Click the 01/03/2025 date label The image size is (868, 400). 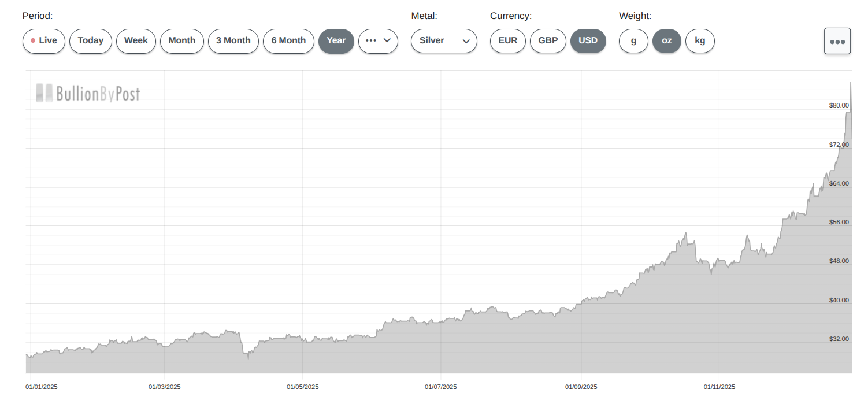click(x=165, y=387)
